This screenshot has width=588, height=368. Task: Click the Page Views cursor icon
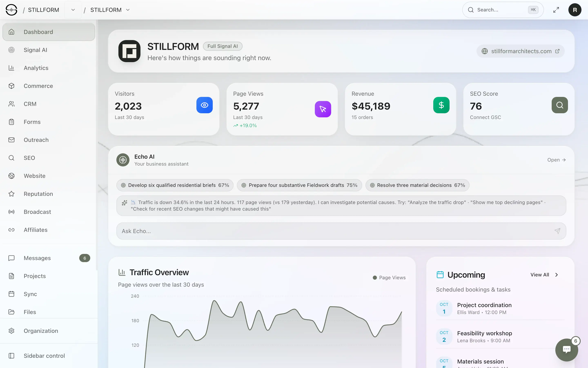coord(323,109)
